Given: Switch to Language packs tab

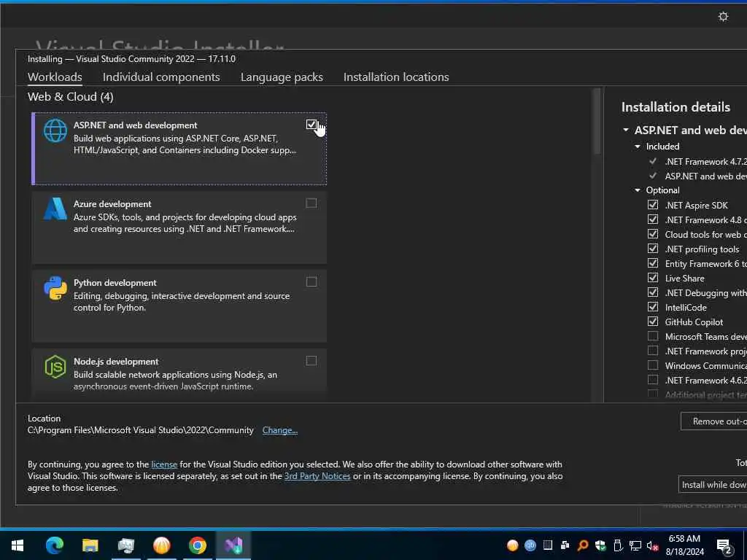Looking at the screenshot, I should tap(282, 77).
